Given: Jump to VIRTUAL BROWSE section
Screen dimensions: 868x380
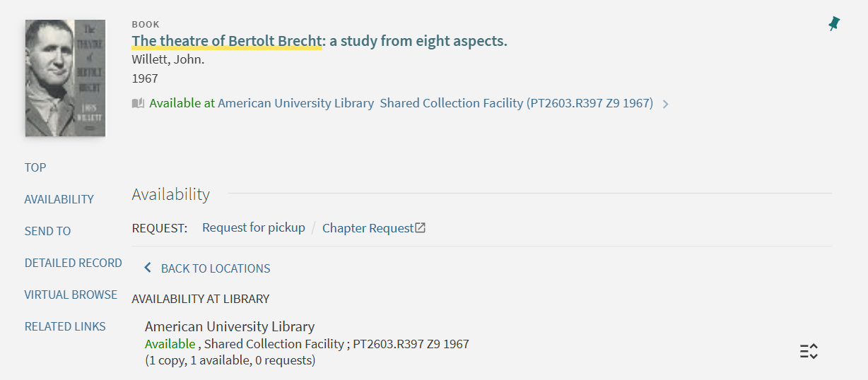Looking at the screenshot, I should [71, 295].
